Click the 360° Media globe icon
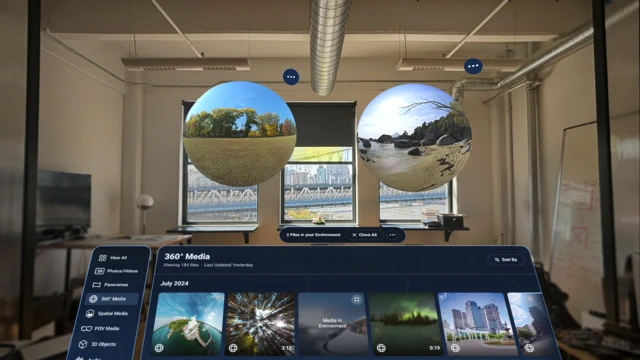 coord(93,299)
